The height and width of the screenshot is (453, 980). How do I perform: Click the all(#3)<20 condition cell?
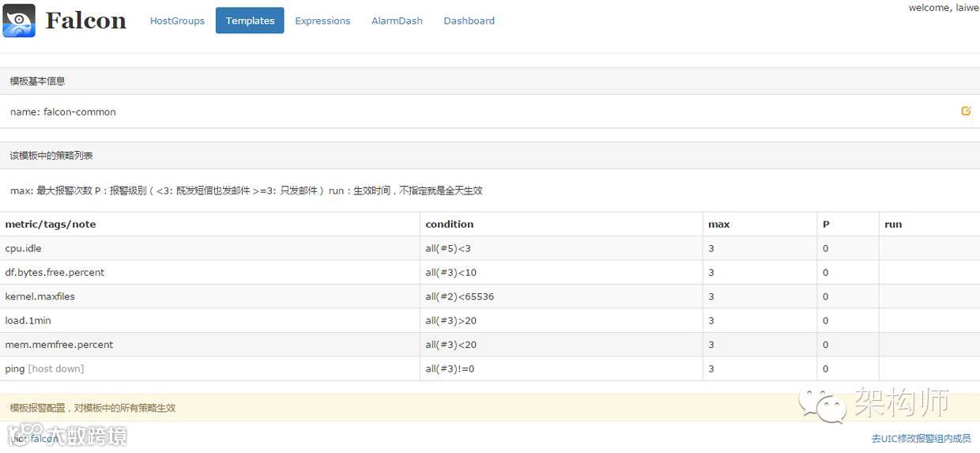pyautogui.click(x=561, y=345)
